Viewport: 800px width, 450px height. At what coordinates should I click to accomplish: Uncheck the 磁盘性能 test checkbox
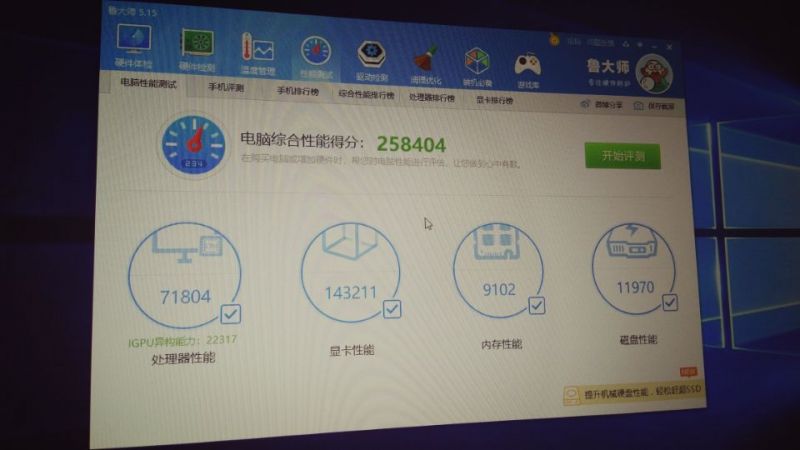click(669, 303)
